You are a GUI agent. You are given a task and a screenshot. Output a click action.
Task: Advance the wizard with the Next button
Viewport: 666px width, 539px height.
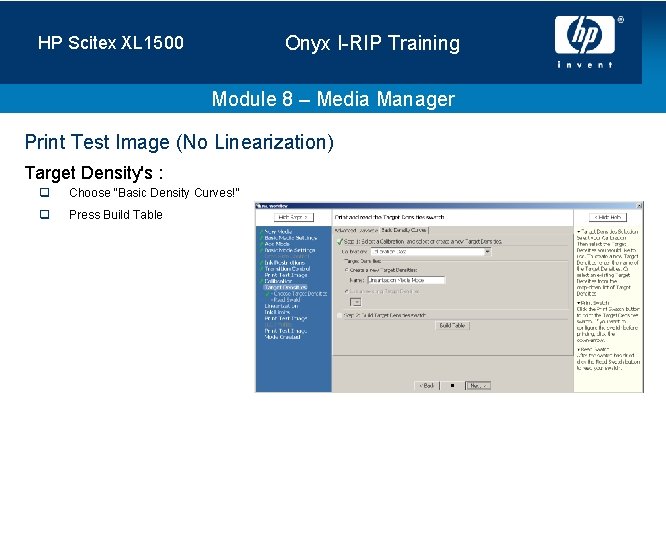click(478, 386)
